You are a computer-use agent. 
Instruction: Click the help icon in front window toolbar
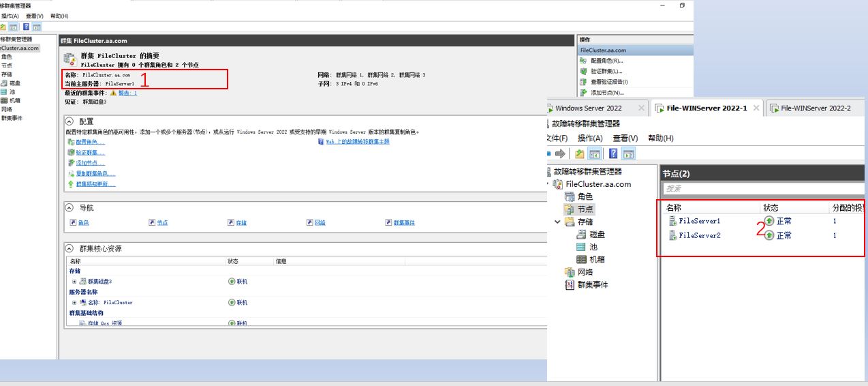(x=615, y=154)
